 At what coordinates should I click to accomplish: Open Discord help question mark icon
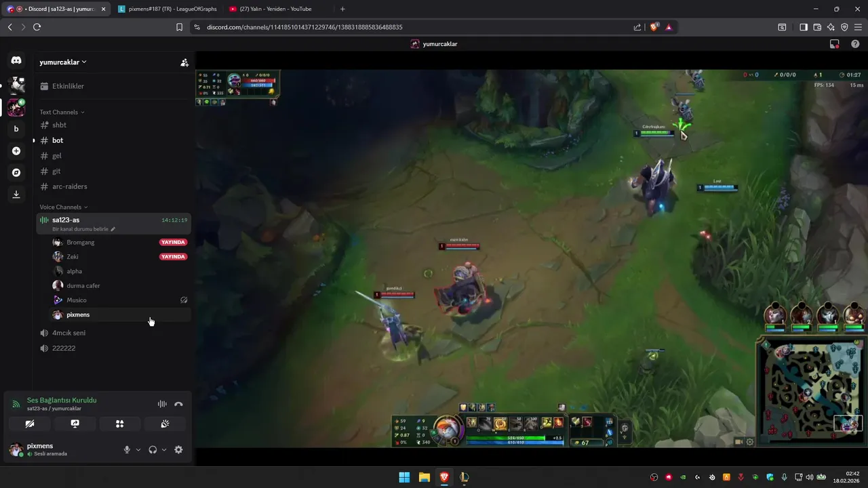pyautogui.click(x=855, y=44)
